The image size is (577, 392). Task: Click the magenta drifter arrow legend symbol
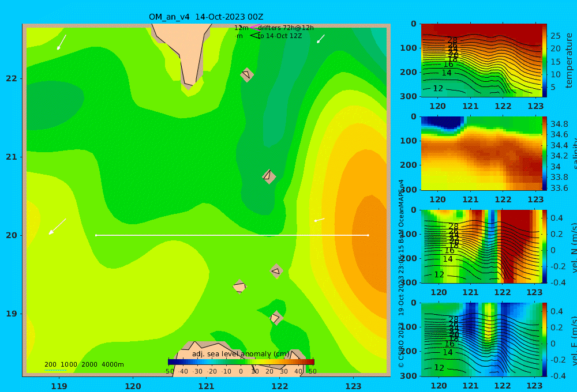[x=254, y=27]
